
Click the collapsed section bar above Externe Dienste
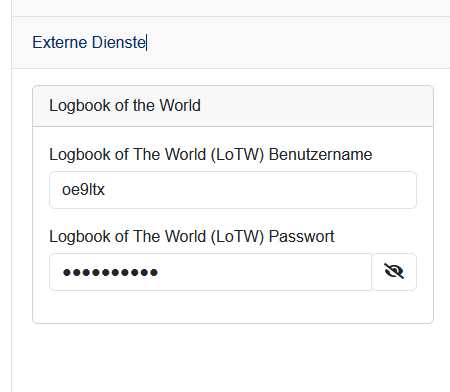pos(231,8)
